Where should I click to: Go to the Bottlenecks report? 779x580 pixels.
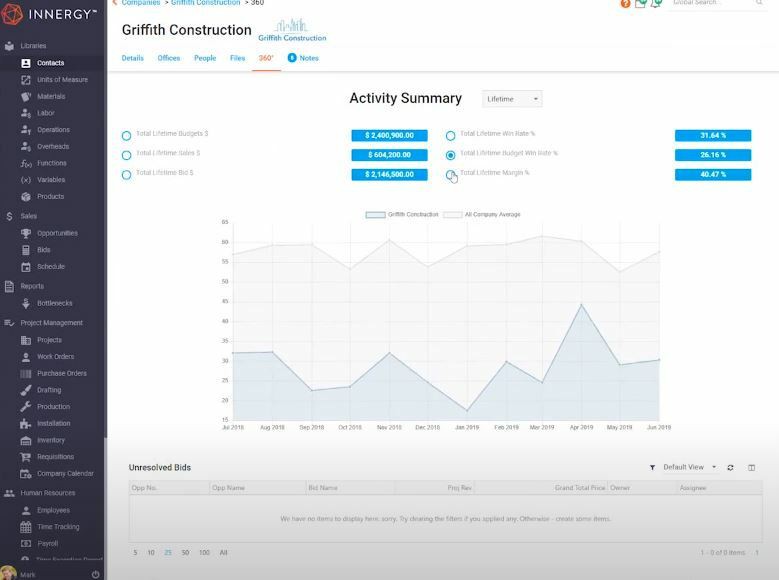[54, 303]
